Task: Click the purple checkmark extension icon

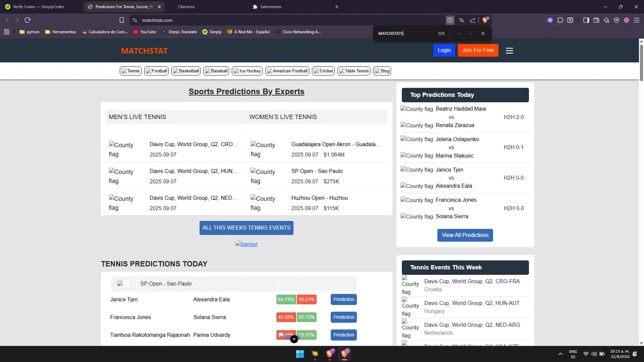Action: 550,20
